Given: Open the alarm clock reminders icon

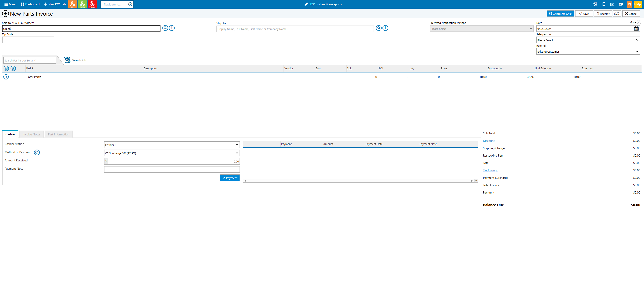Looking at the screenshot, I should pyautogui.click(x=595, y=4).
